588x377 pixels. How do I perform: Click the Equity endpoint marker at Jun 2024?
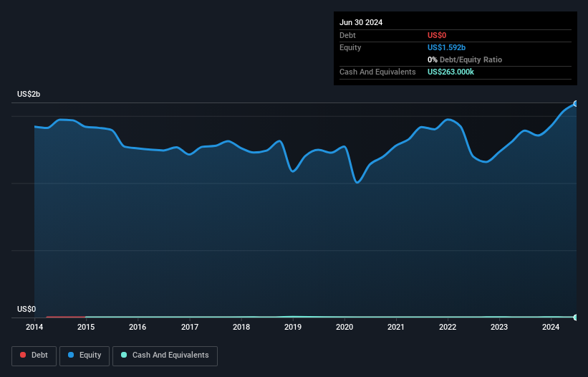(x=576, y=103)
